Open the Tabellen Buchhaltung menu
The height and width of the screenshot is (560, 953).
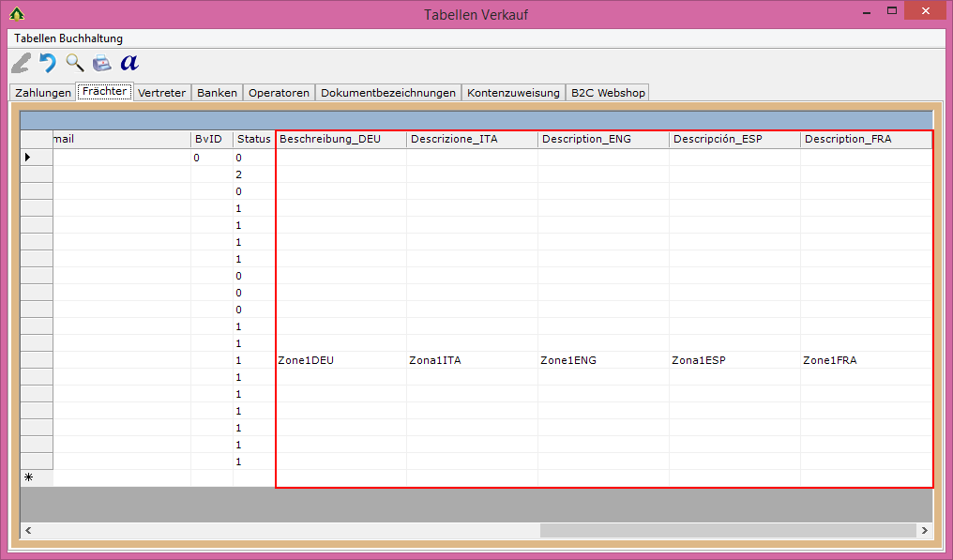click(68, 38)
